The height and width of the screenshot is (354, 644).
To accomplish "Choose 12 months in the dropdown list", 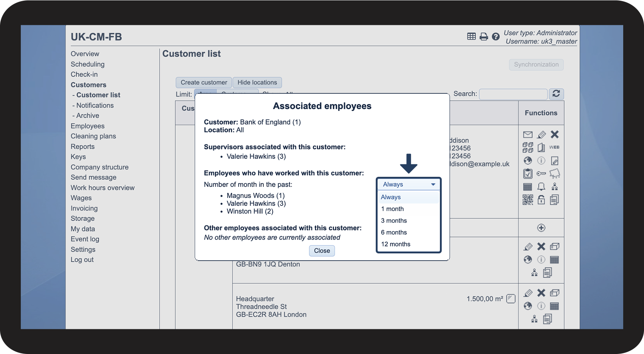I will click(x=395, y=244).
